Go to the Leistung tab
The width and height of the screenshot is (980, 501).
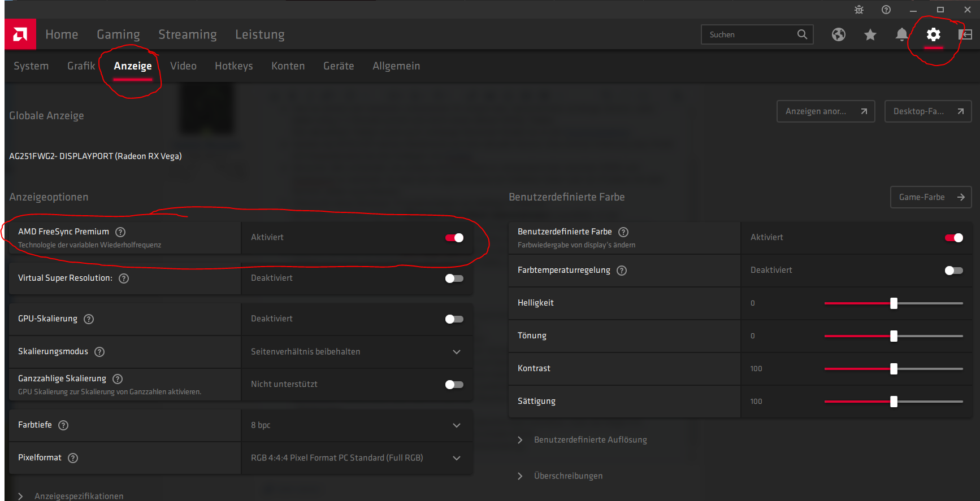[x=260, y=34]
